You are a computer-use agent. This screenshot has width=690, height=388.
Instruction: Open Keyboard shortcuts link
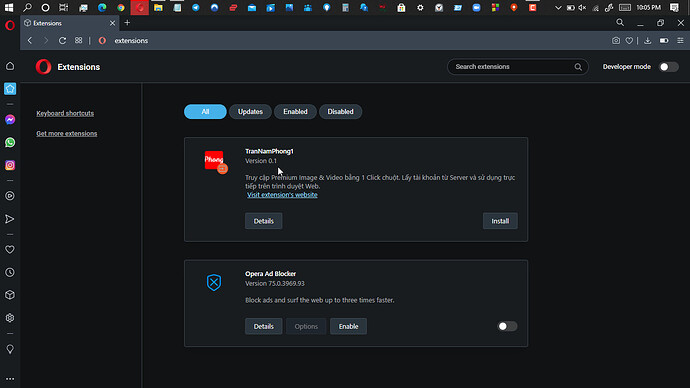[65, 113]
